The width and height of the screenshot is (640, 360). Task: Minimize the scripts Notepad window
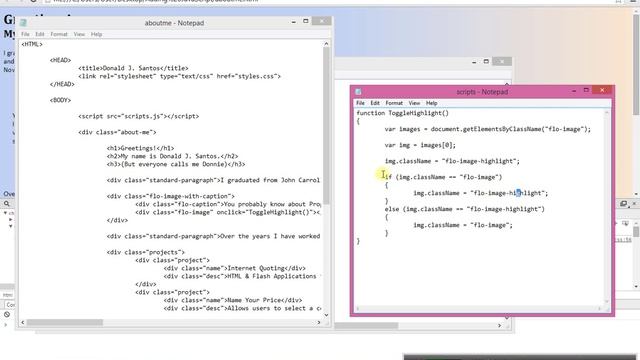point(574,91)
